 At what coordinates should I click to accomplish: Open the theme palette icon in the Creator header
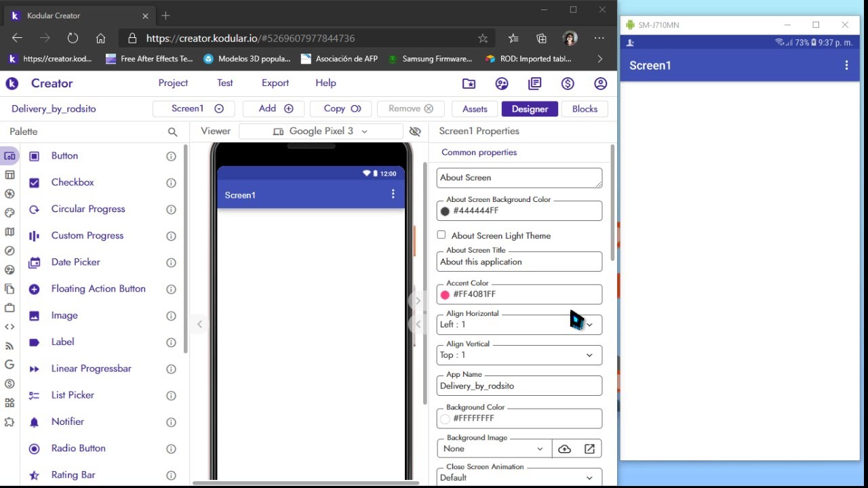[x=502, y=83]
